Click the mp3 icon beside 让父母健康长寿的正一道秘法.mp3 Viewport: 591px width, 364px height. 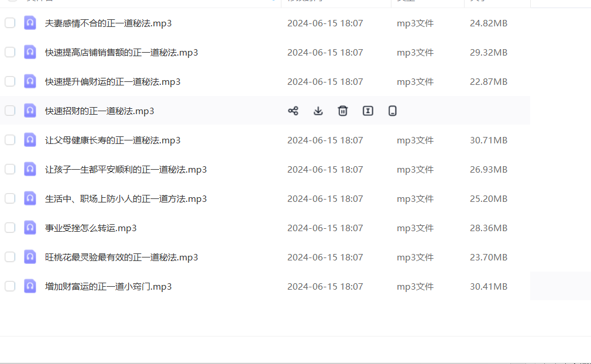[x=30, y=140]
